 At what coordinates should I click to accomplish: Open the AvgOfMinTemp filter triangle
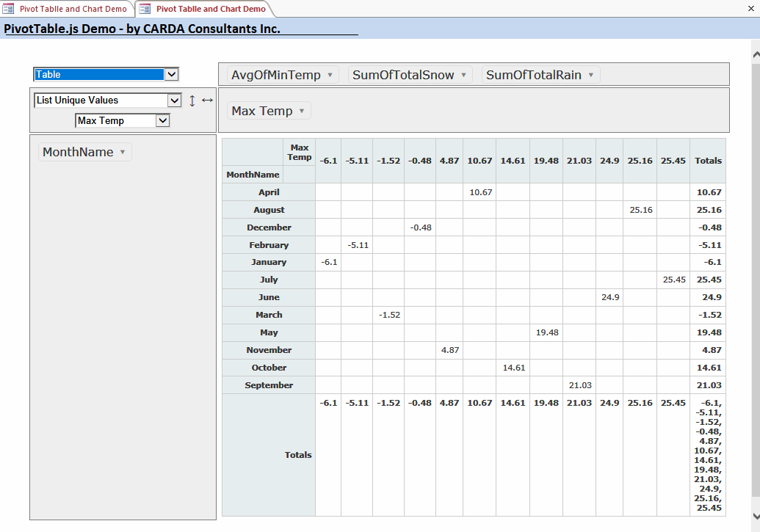330,74
